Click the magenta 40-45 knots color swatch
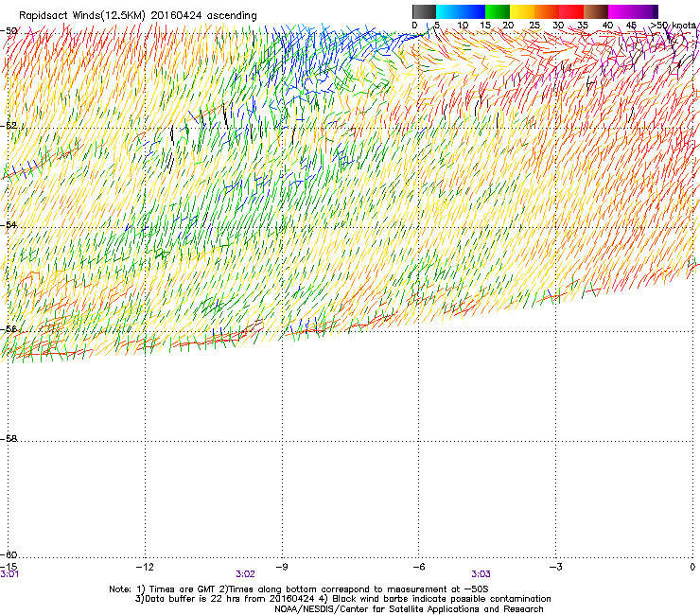700x615 pixels. 621,11
